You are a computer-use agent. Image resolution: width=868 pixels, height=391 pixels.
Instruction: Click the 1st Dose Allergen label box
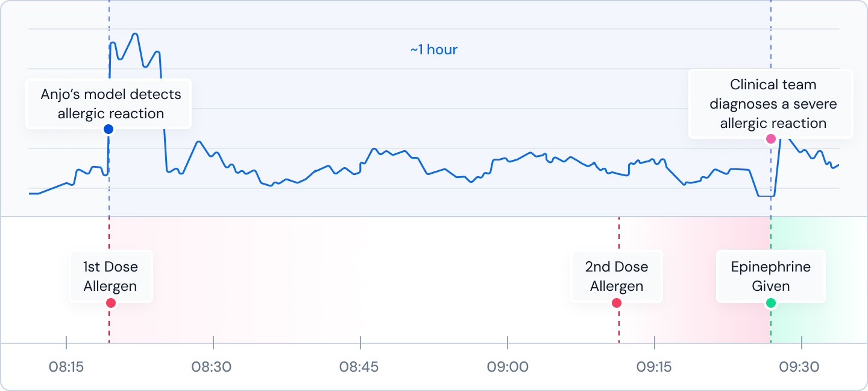pos(111,276)
